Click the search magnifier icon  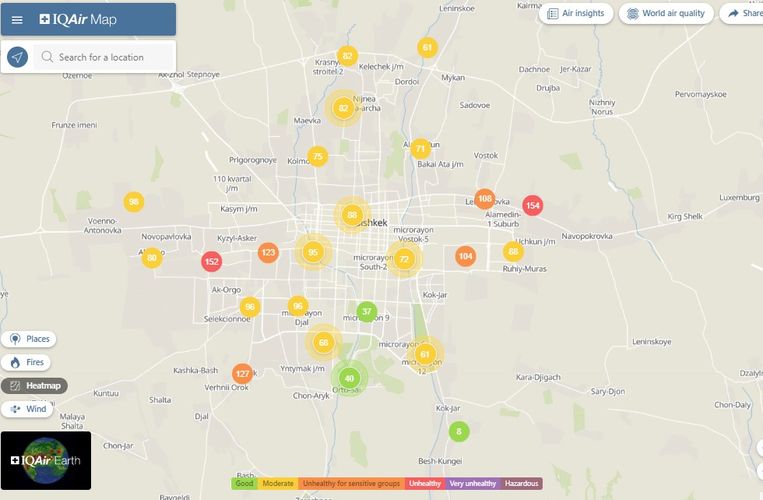47,57
